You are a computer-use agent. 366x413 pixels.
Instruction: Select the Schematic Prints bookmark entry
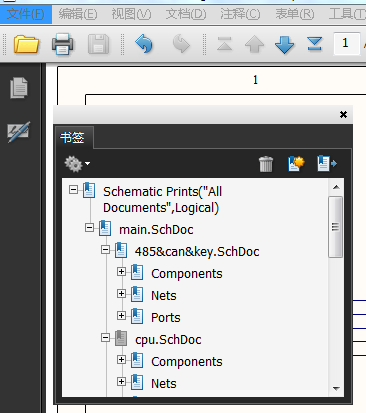162,200
